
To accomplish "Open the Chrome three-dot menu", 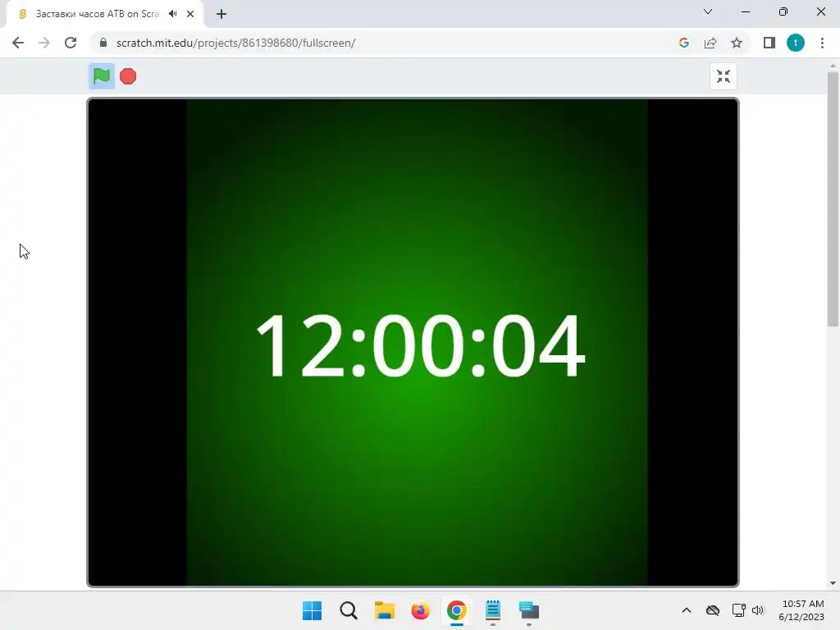I will 822,43.
